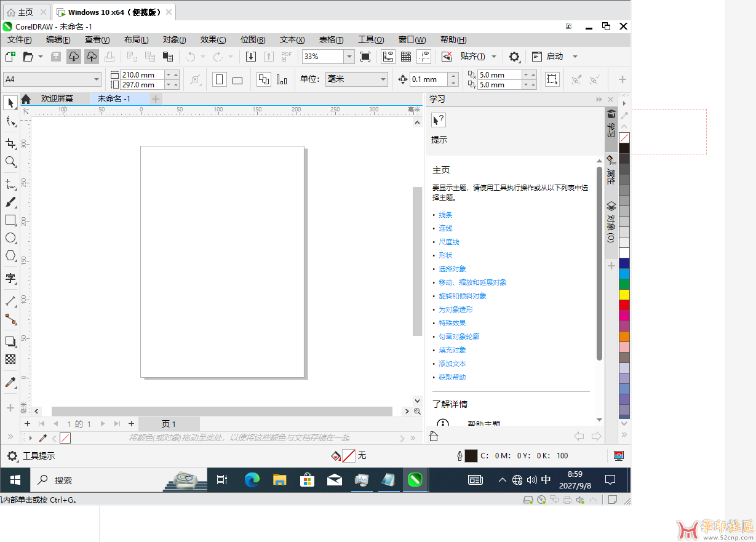
Task: Click the zoom navigator icon at canvas corner
Action: 417,411
